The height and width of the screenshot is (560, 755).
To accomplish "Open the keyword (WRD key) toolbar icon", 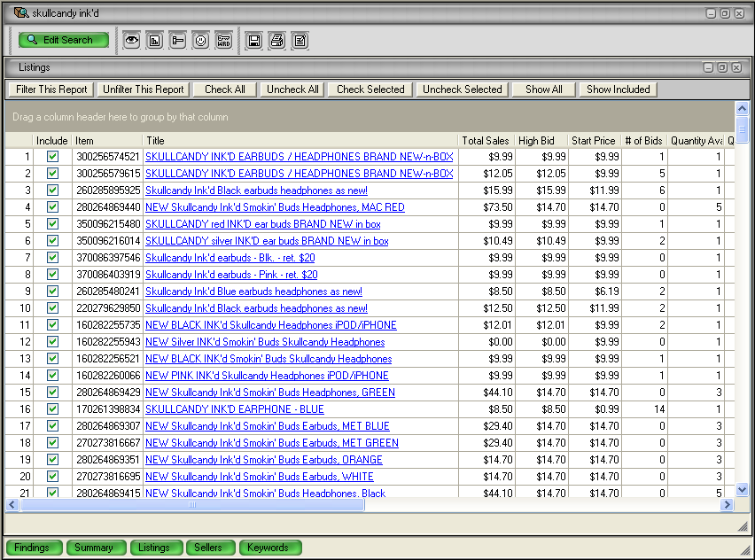I will click(x=224, y=41).
